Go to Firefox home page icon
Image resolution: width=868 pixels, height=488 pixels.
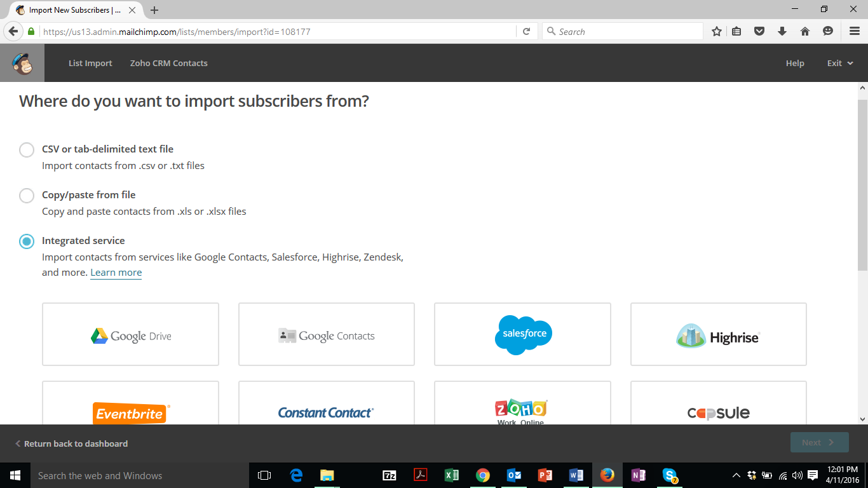pyautogui.click(x=805, y=31)
